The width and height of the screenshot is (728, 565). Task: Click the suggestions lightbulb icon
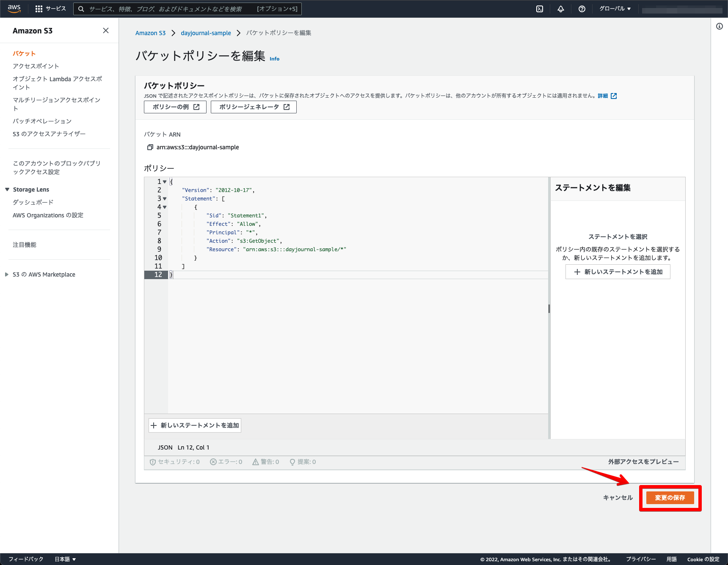(x=292, y=462)
